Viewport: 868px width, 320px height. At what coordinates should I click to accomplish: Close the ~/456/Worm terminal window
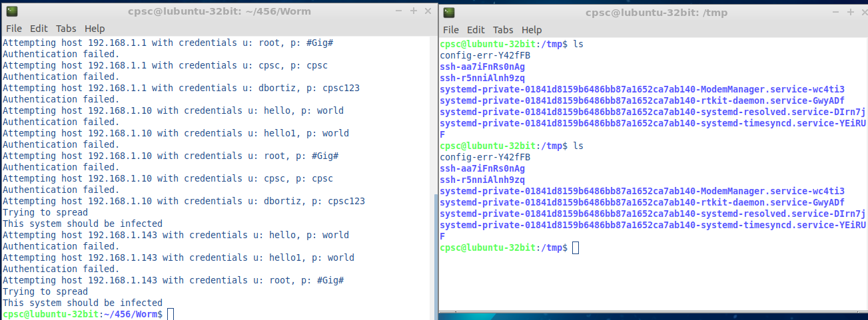point(427,11)
